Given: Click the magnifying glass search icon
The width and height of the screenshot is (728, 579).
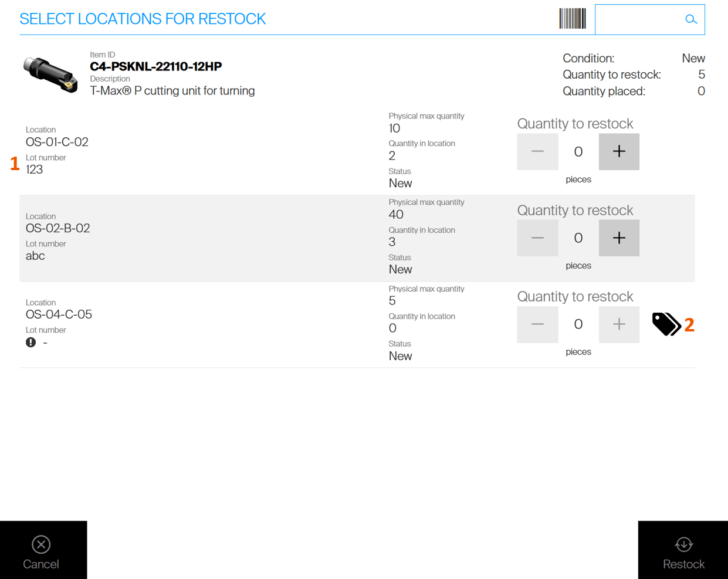Looking at the screenshot, I should (691, 19).
